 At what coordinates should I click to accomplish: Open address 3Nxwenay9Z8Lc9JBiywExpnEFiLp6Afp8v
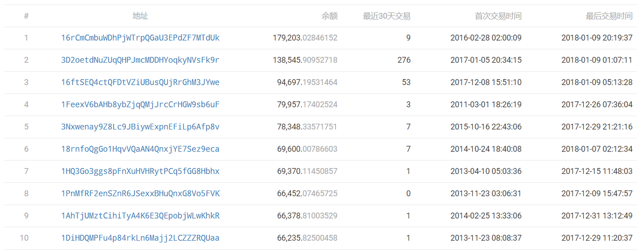(140, 127)
